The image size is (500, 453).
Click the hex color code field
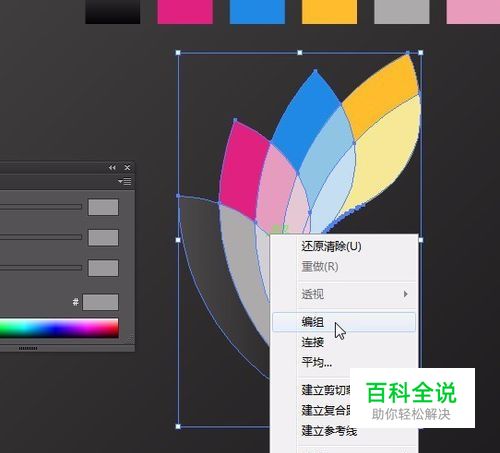click(x=100, y=302)
